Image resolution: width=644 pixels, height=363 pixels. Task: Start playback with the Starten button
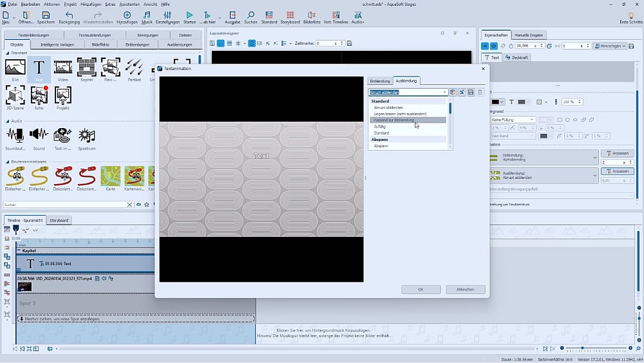(189, 15)
